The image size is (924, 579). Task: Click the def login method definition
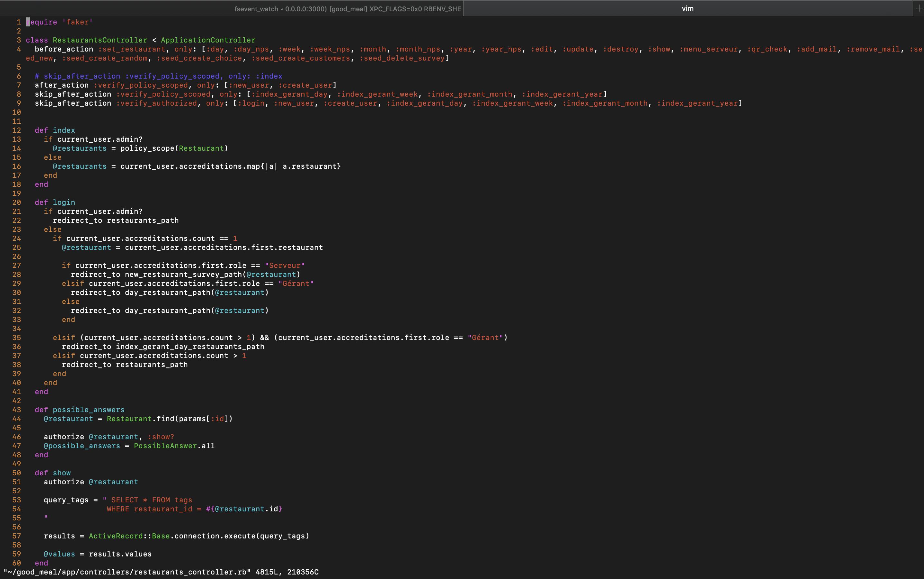click(x=55, y=202)
